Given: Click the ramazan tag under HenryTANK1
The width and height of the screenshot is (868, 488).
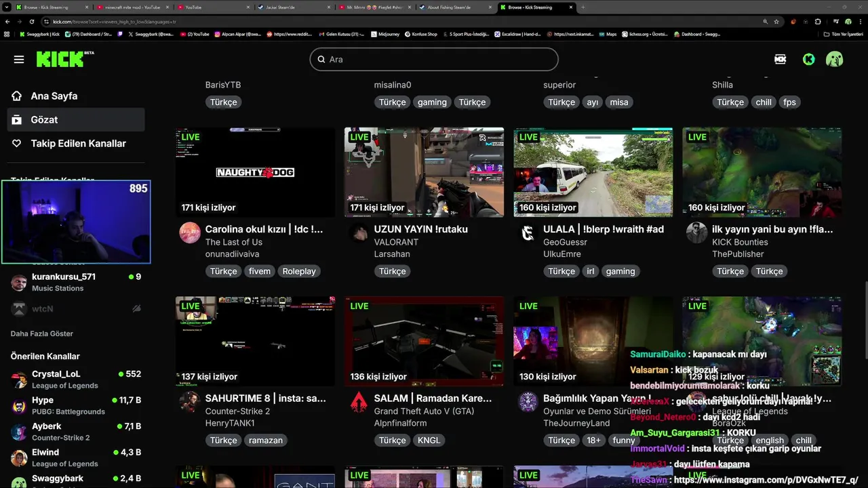Looking at the screenshot, I should (266, 441).
